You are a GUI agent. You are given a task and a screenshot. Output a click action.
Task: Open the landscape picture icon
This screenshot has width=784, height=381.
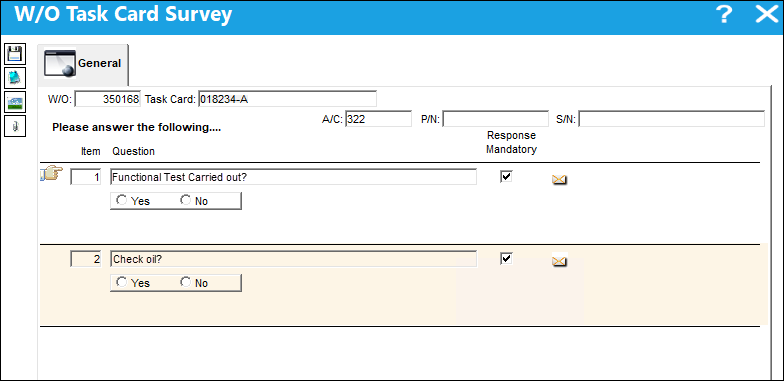14,102
